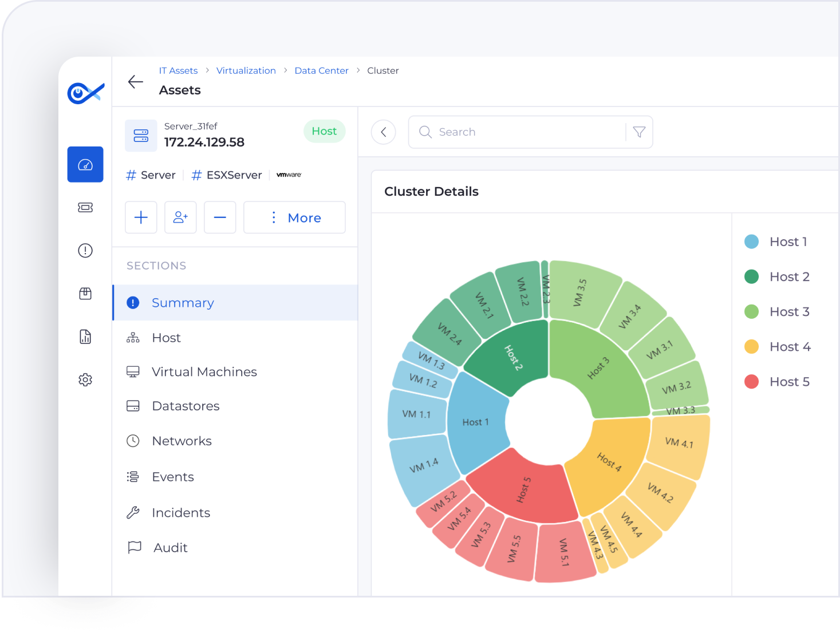Viewport: 840px width, 637px height.
Task: Click the VM 4.2 chart segment
Action: click(660, 493)
